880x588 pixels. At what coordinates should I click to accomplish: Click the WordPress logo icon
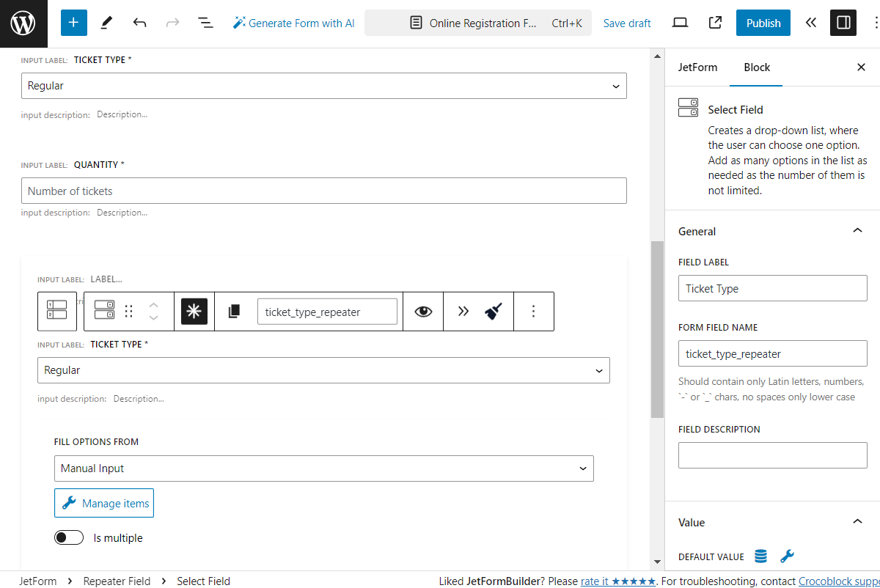[x=23, y=23]
